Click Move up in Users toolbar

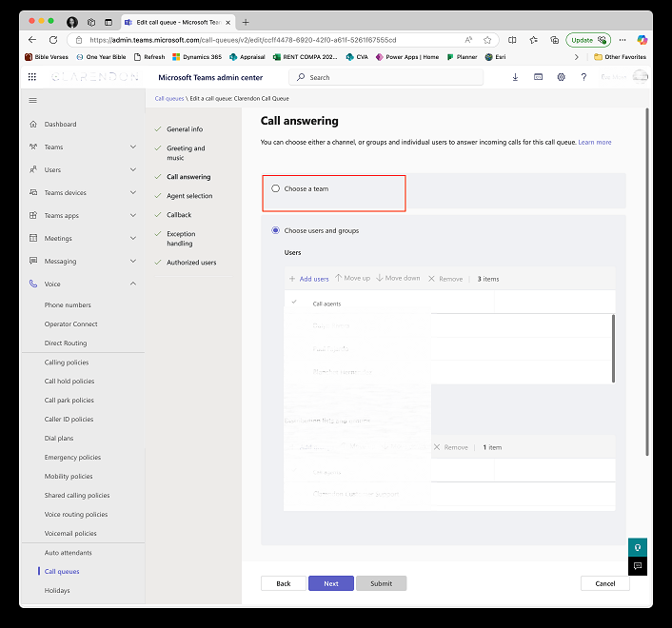(352, 278)
